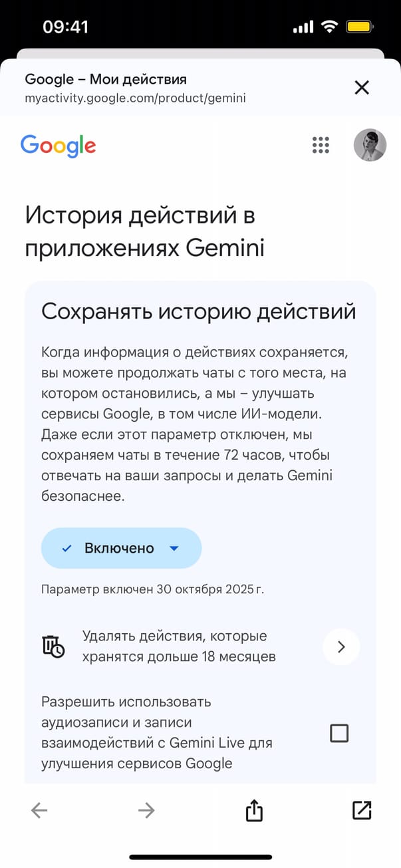The image size is (401, 868).
Task: Go back using the browser back arrow
Action: tap(39, 809)
